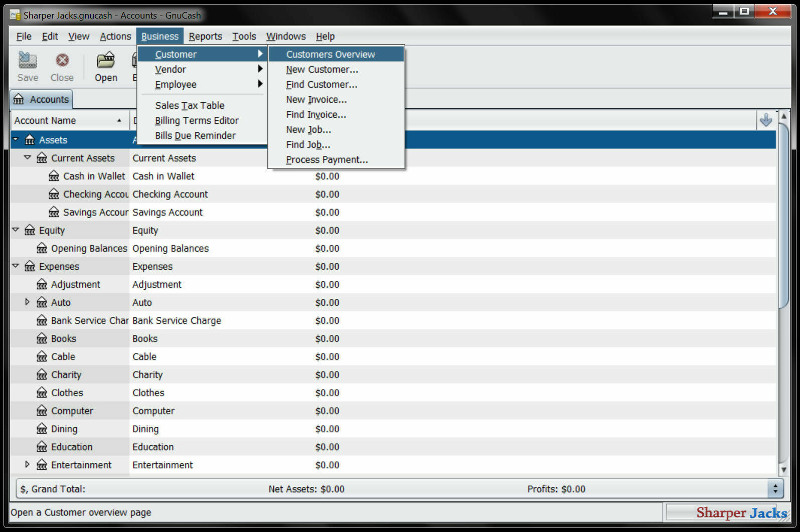Viewport: 800px width, 532px height.
Task: Click the Save toolbar icon
Action: click(28, 60)
